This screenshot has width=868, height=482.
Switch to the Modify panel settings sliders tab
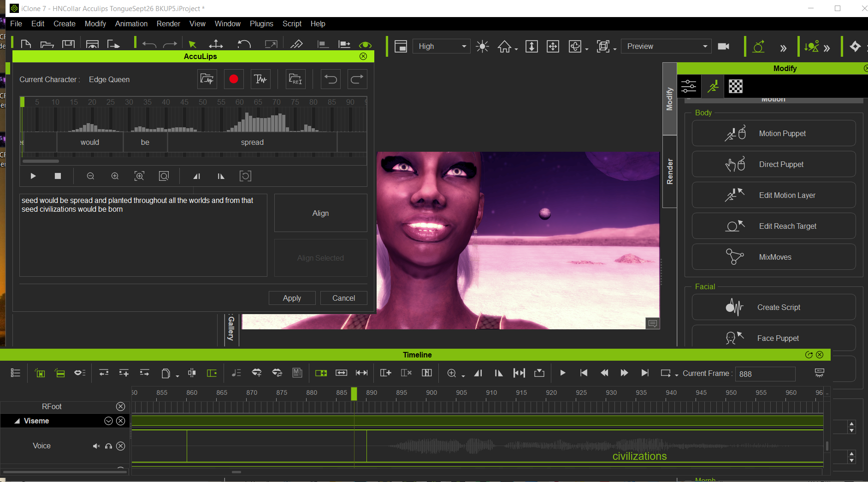point(689,86)
